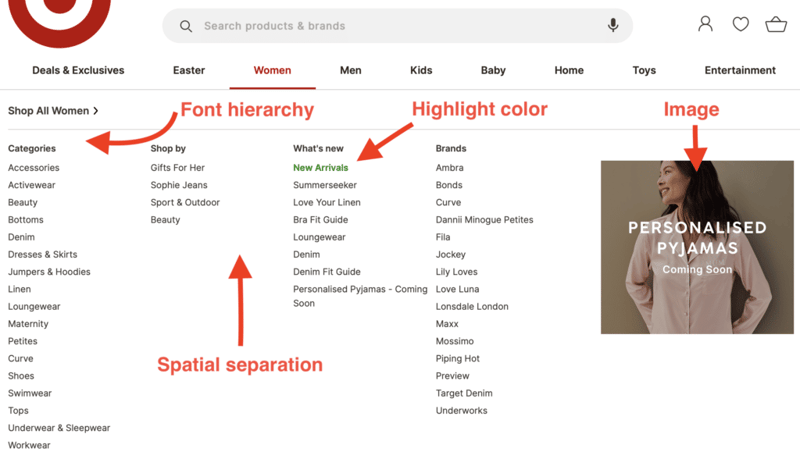Select the Women tab
Image resolution: width=800 pixels, height=459 pixels.
click(x=272, y=70)
